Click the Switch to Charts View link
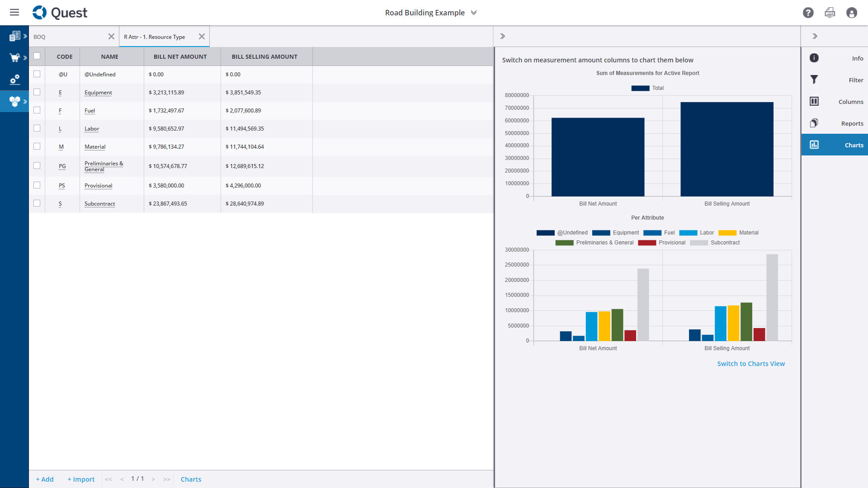The width and height of the screenshot is (868, 488). tap(750, 364)
